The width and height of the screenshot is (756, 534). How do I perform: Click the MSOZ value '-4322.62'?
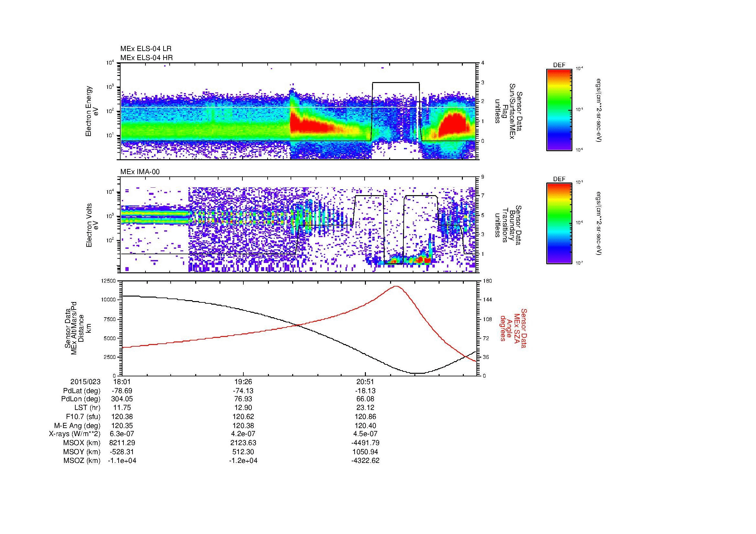[365, 461]
